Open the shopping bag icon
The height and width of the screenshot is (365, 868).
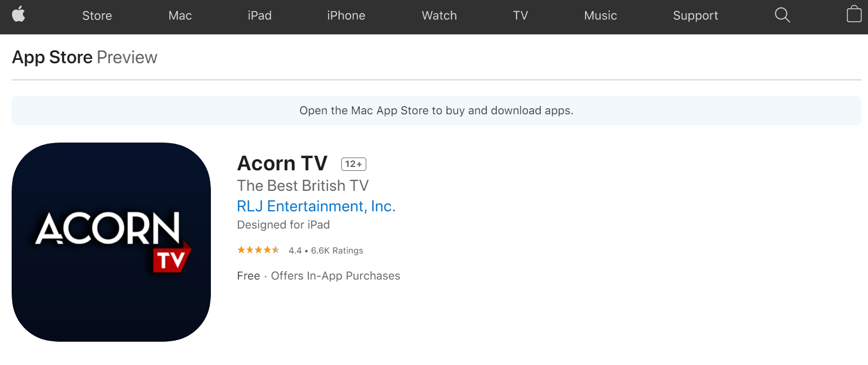pyautogui.click(x=854, y=14)
